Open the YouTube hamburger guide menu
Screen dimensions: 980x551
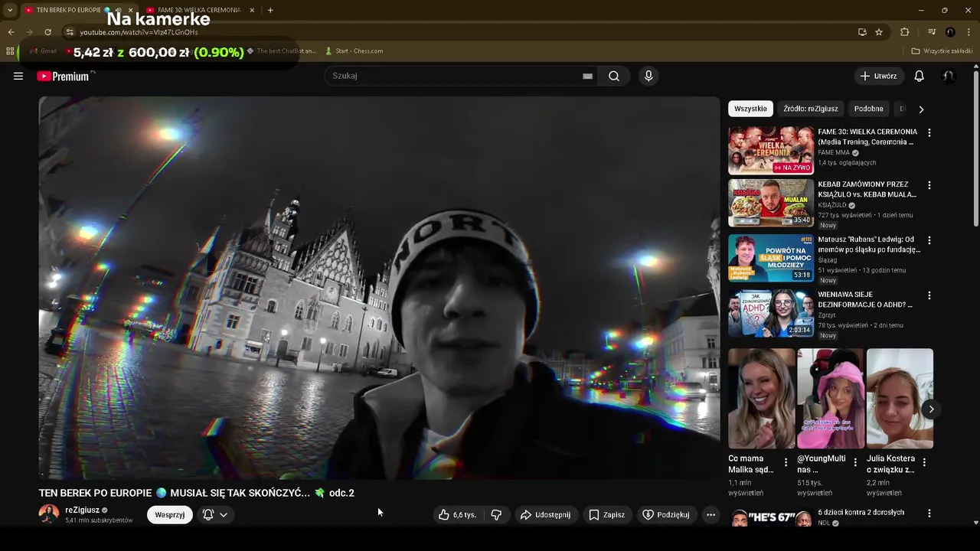coord(18,76)
